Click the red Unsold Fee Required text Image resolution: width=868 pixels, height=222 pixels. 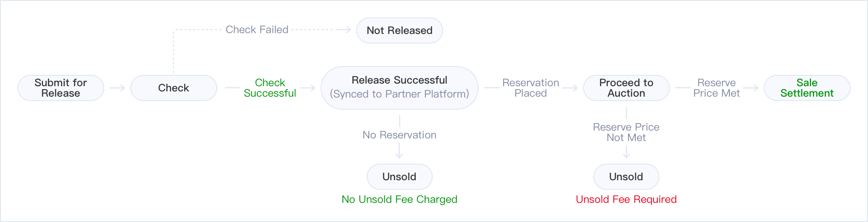626,199
